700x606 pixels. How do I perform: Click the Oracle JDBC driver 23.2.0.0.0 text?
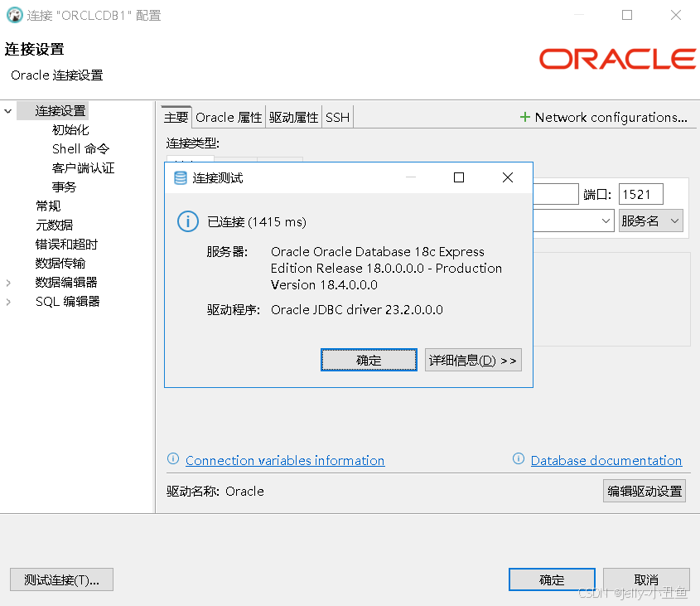[357, 310]
